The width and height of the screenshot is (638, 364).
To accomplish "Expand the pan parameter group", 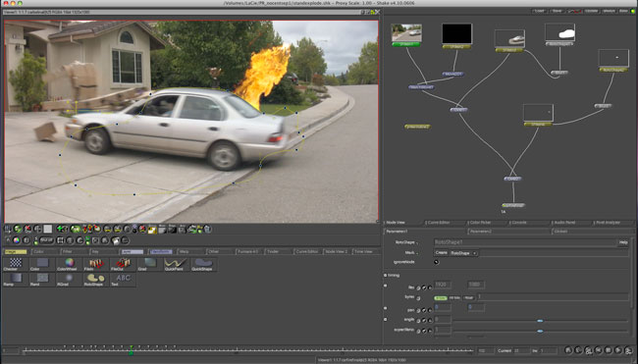I will point(385,308).
